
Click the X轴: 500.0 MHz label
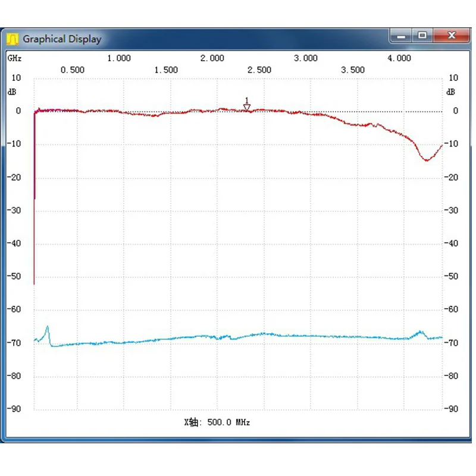[x=217, y=422]
